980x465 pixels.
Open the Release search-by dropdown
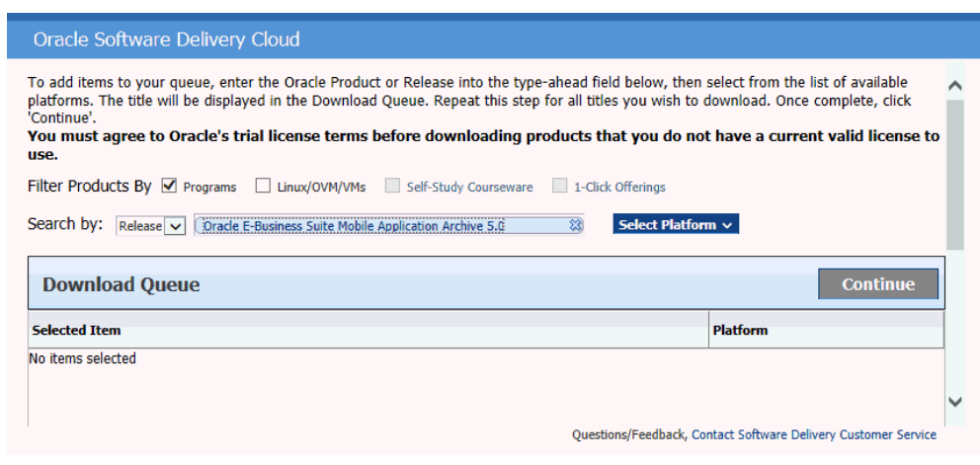click(x=150, y=226)
